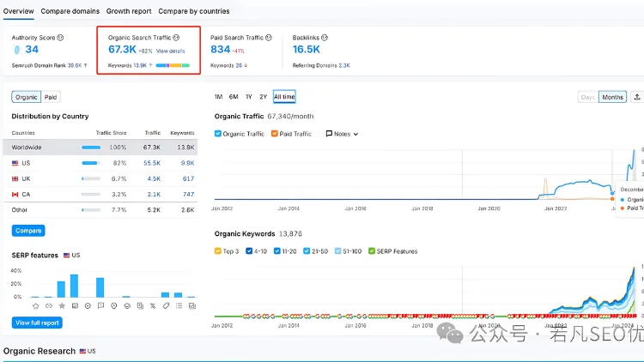Select the 6M time range
This screenshot has height=362, width=644.
pyautogui.click(x=234, y=96)
